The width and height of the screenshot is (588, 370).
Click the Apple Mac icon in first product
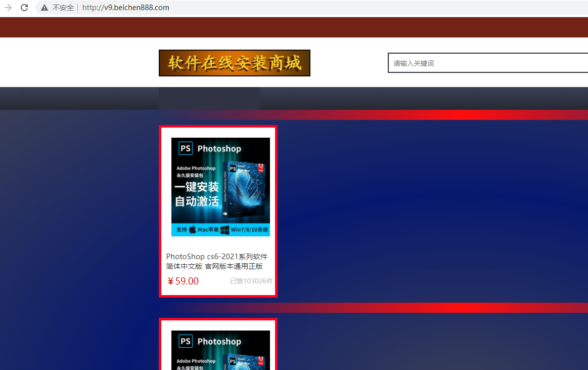[x=193, y=230]
